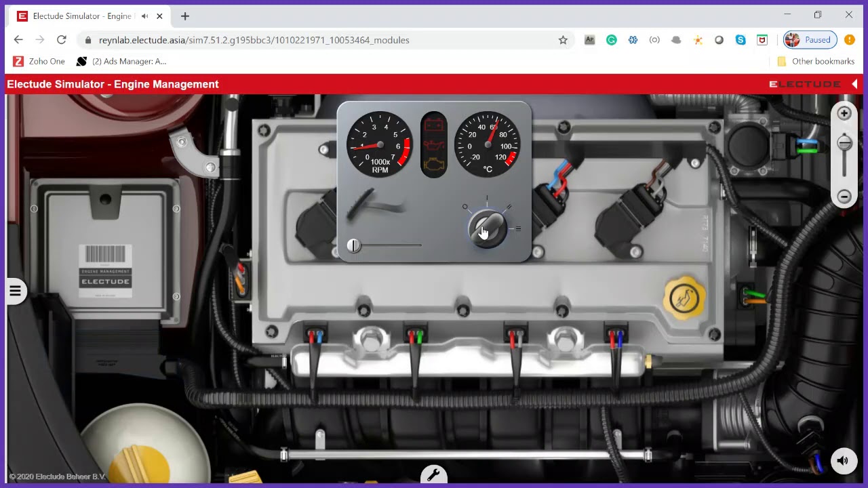
Task: Click the oil pressure warning light
Action: 434,145
